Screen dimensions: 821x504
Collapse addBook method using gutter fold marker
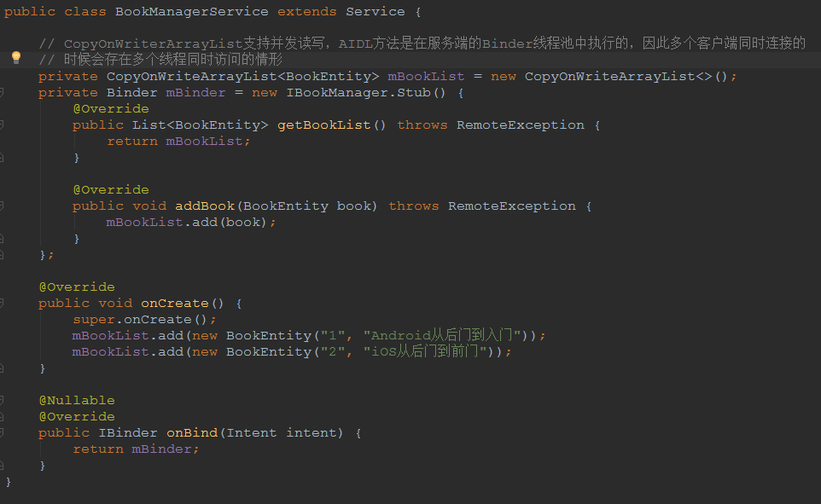2,206
